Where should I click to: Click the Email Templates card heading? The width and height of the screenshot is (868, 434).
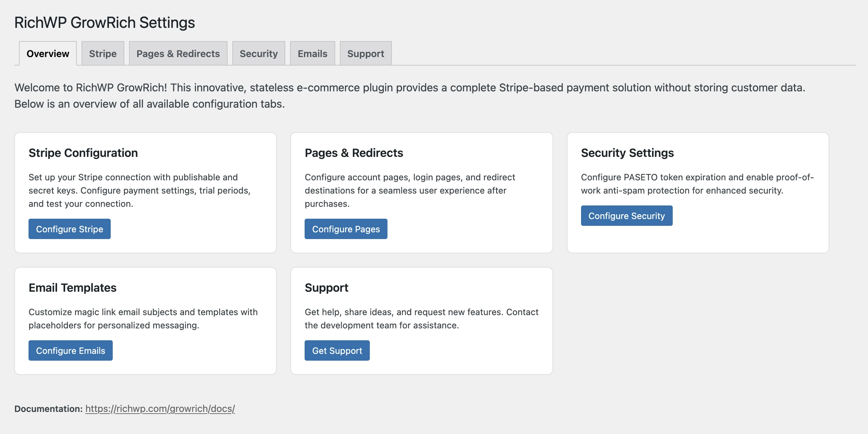tap(72, 288)
